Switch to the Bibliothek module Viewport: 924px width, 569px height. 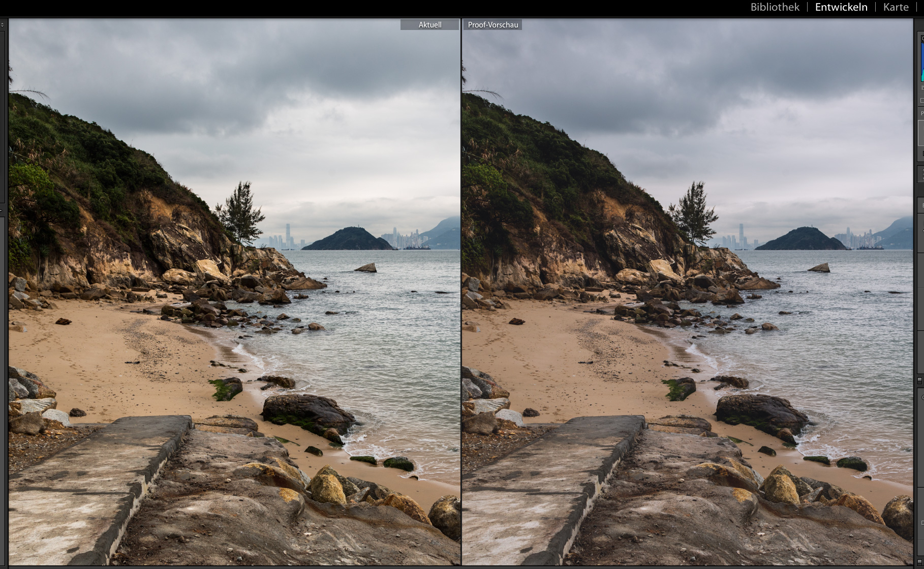pyautogui.click(x=775, y=7)
